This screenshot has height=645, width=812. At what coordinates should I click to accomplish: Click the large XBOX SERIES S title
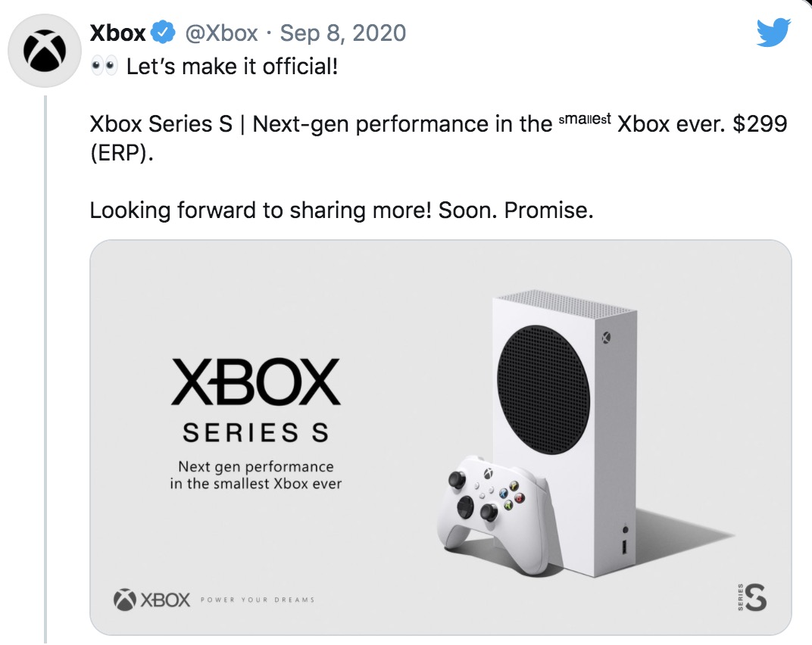click(256, 399)
